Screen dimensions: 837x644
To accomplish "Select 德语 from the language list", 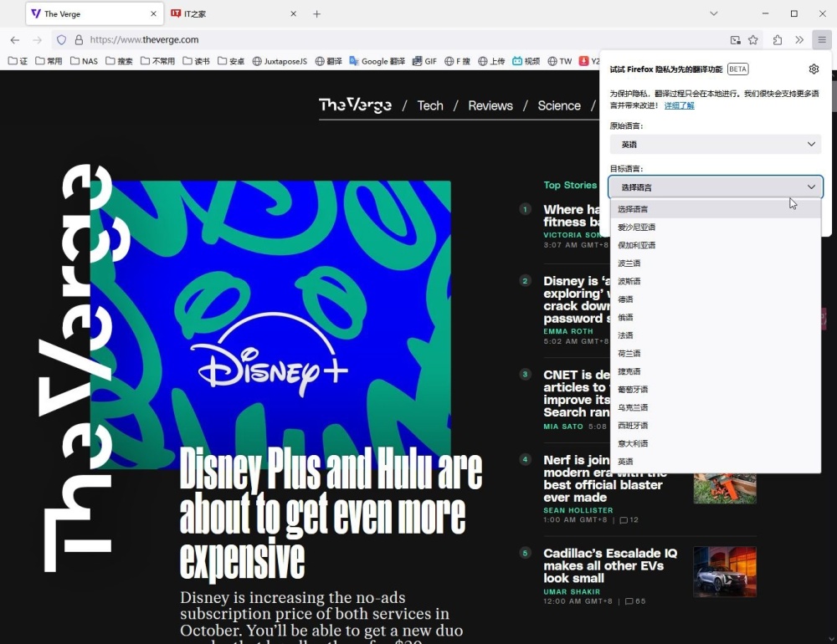I will [627, 299].
